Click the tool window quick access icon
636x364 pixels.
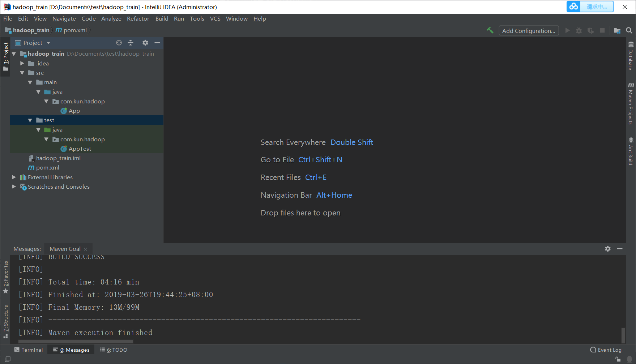(8, 359)
